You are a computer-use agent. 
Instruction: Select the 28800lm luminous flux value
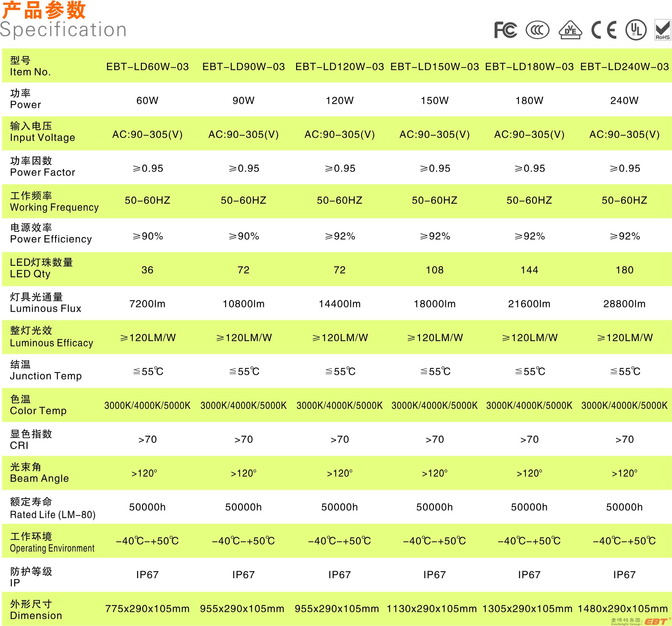(x=624, y=304)
